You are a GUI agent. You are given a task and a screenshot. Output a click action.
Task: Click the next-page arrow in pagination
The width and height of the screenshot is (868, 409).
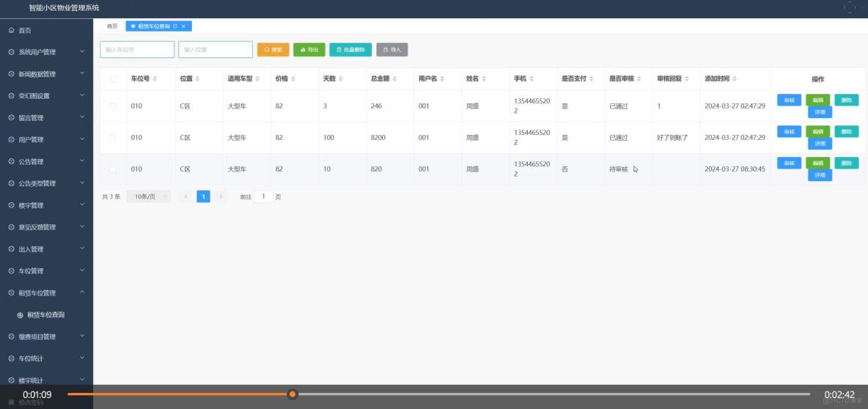coord(221,196)
